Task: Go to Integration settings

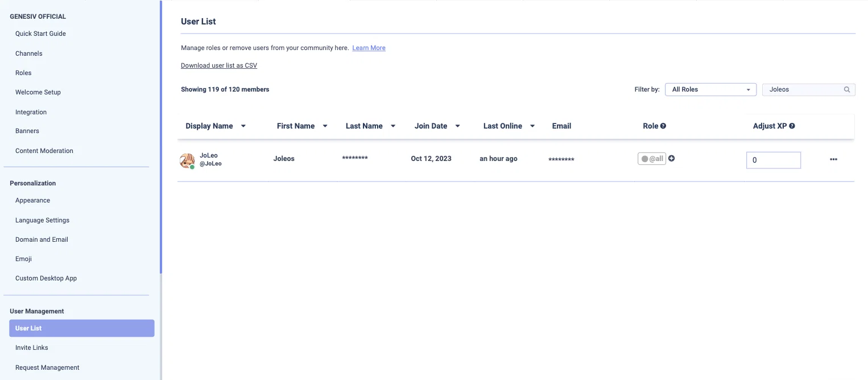Action: (x=31, y=112)
